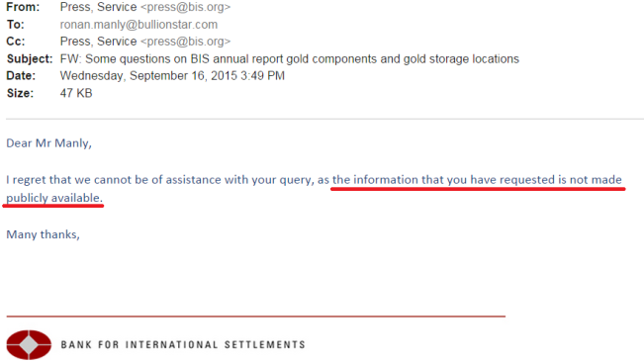
Task: Click the underlined 'publicly available' text
Action: (x=54, y=198)
